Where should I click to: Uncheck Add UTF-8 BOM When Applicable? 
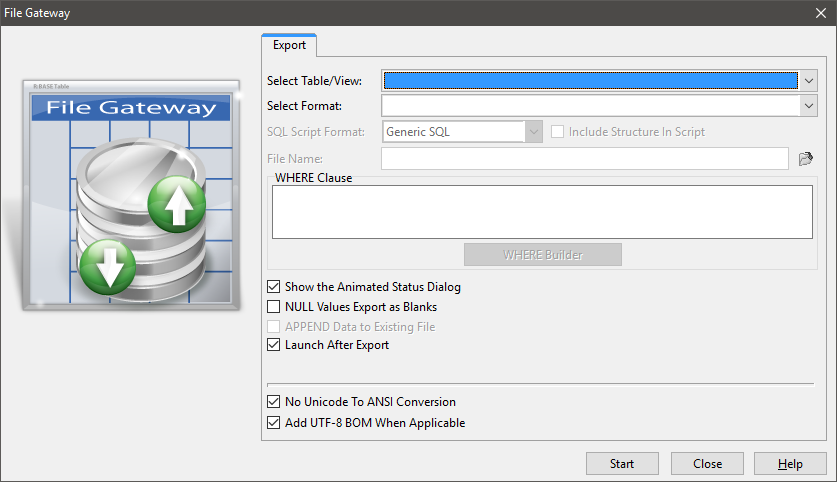pyautogui.click(x=275, y=423)
